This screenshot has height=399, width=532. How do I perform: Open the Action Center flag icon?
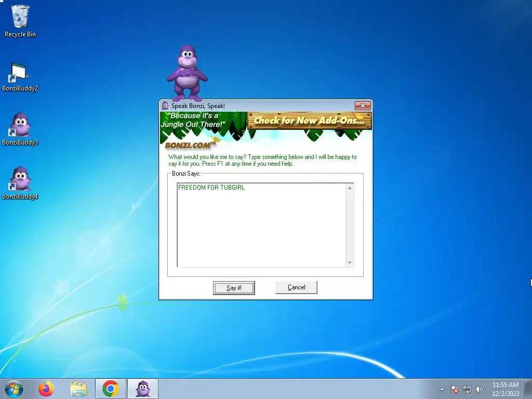coord(455,389)
